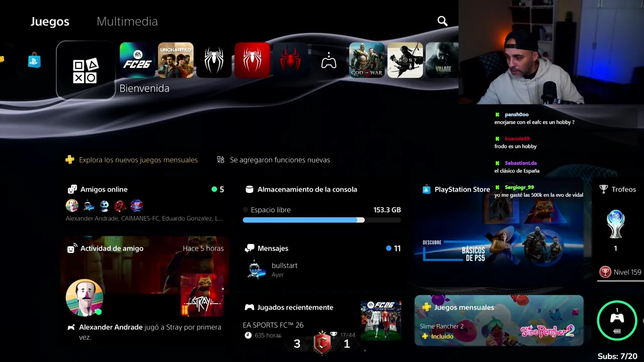Select the Bienvenida home tile
This screenshot has height=362, width=644.
86,70
